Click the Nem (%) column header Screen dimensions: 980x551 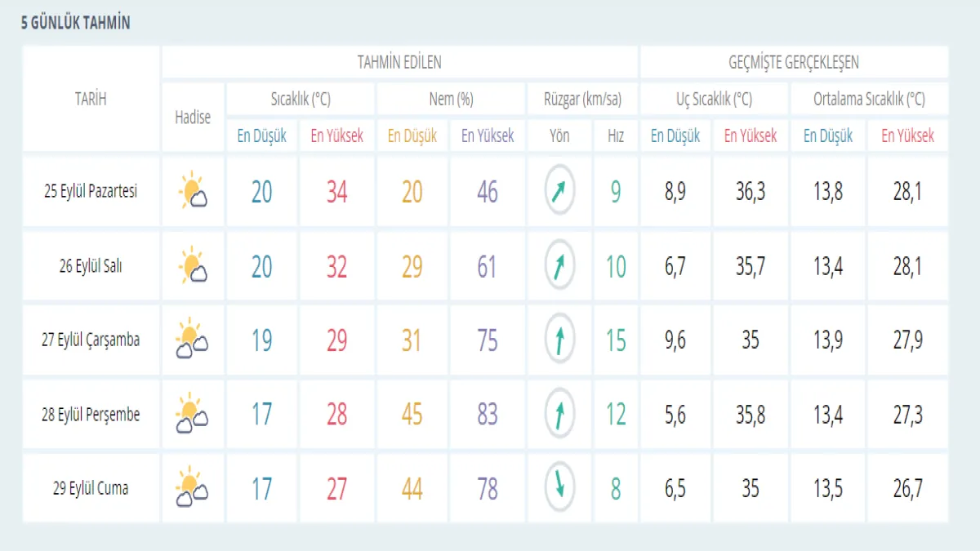(451, 100)
